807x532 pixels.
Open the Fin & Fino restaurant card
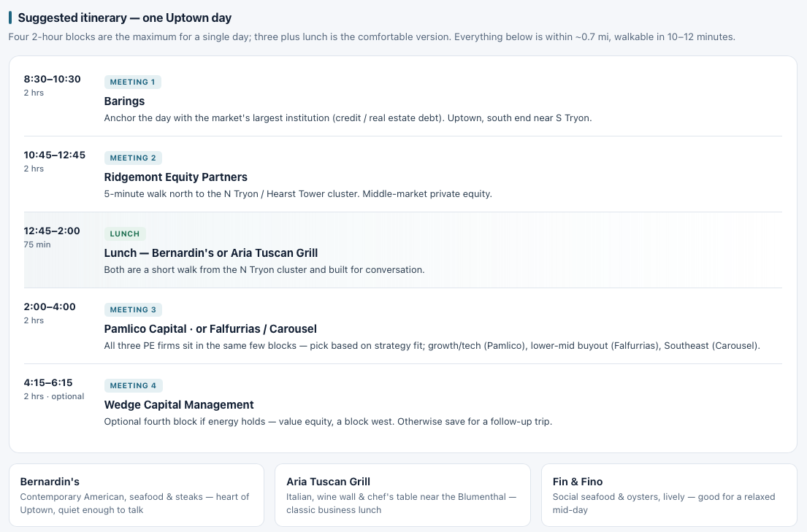pyautogui.click(x=668, y=495)
